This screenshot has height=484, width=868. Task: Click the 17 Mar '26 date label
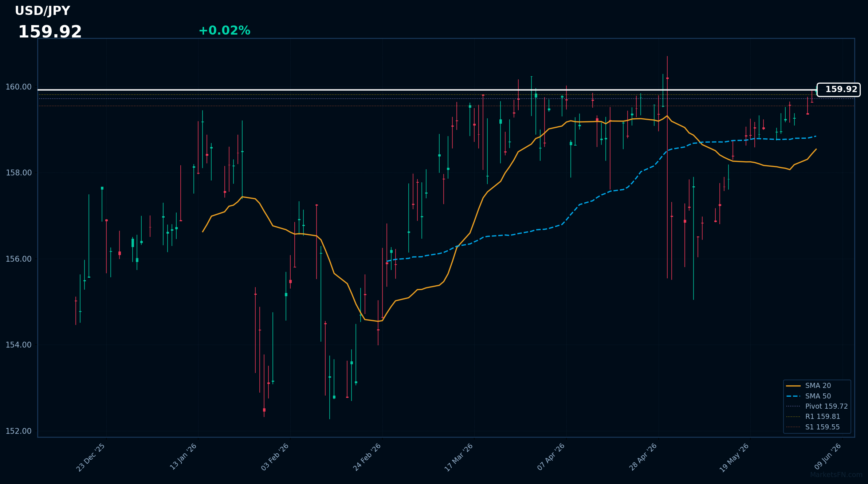coord(459,457)
